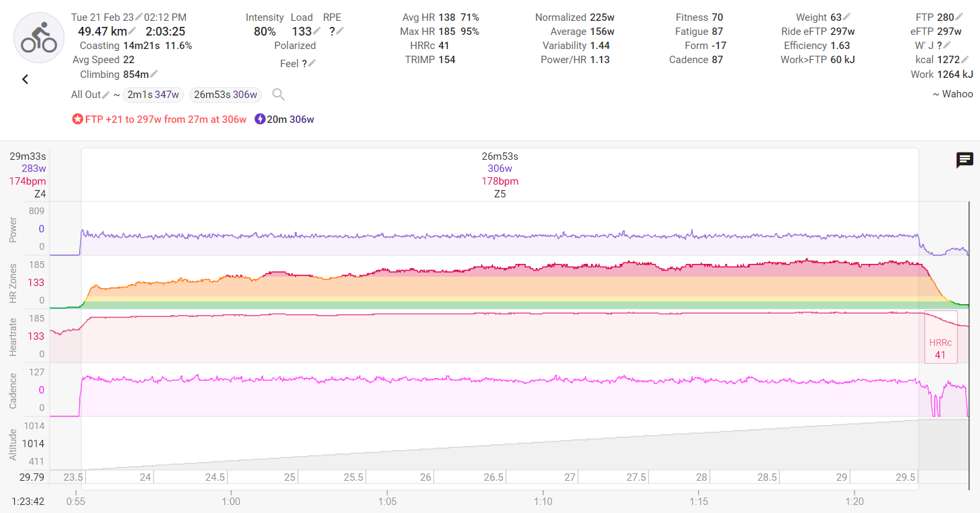Edit the Climbing 854m value
The height and width of the screenshot is (513, 980).
click(154, 75)
